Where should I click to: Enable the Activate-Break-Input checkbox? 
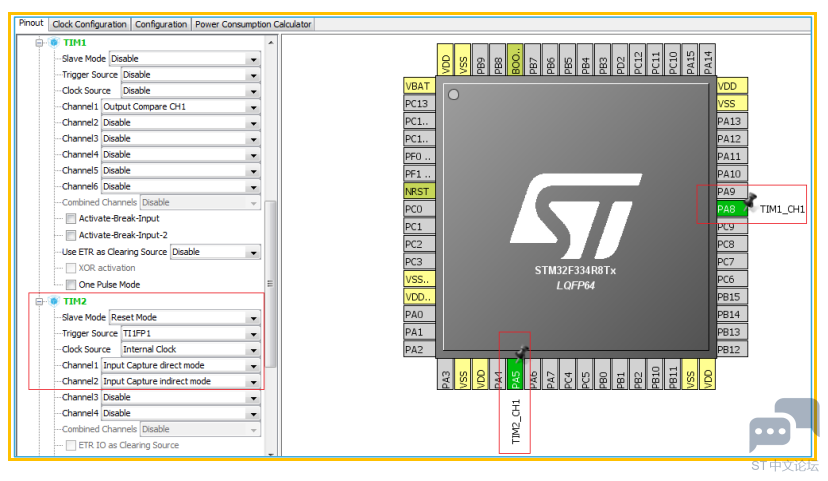click(x=71, y=219)
